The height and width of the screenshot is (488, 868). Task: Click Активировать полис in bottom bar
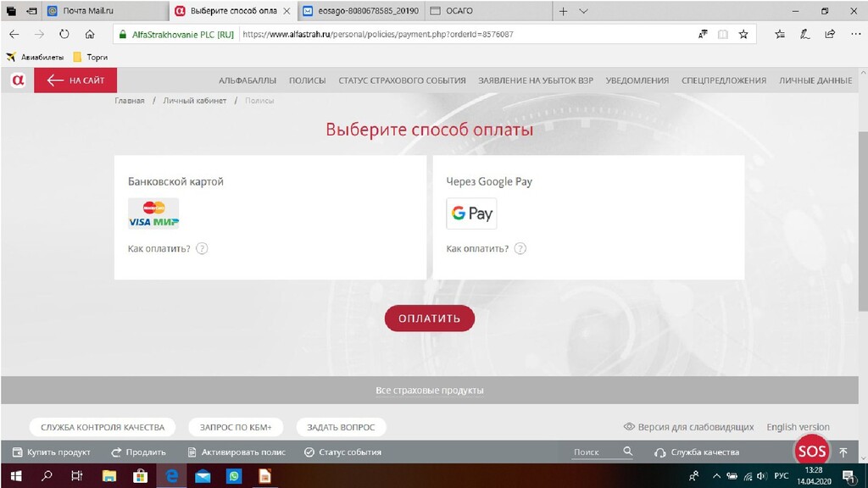pos(236,452)
